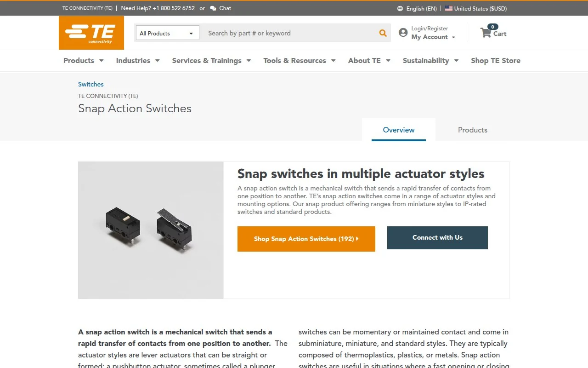This screenshot has height=368, width=588.
Task: Go to Shop TE Store
Action: click(496, 60)
